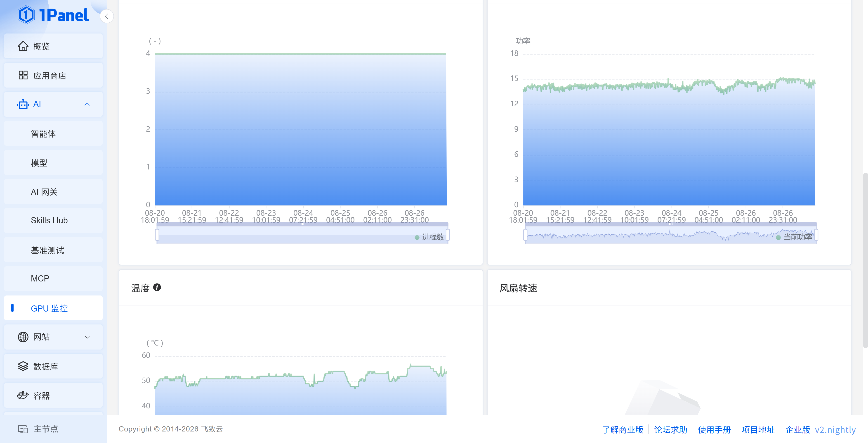Image resolution: width=868 pixels, height=443 pixels.
Task: Open the 基准测试 benchmark page
Action: click(x=53, y=250)
